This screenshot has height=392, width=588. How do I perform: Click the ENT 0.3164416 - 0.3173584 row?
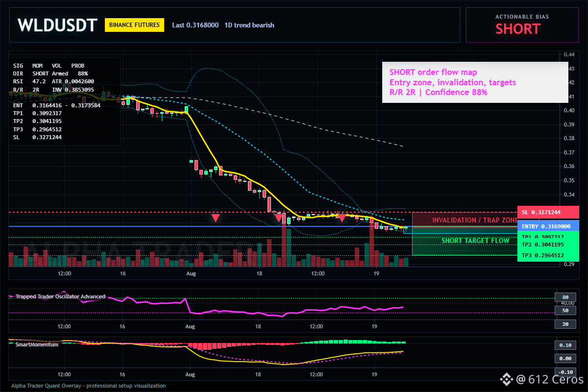[56, 105]
